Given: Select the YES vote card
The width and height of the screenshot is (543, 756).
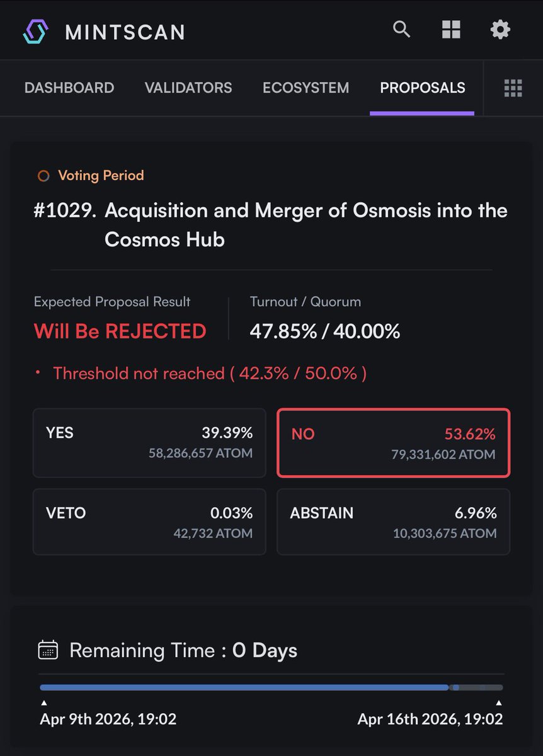Looking at the screenshot, I should (x=149, y=443).
